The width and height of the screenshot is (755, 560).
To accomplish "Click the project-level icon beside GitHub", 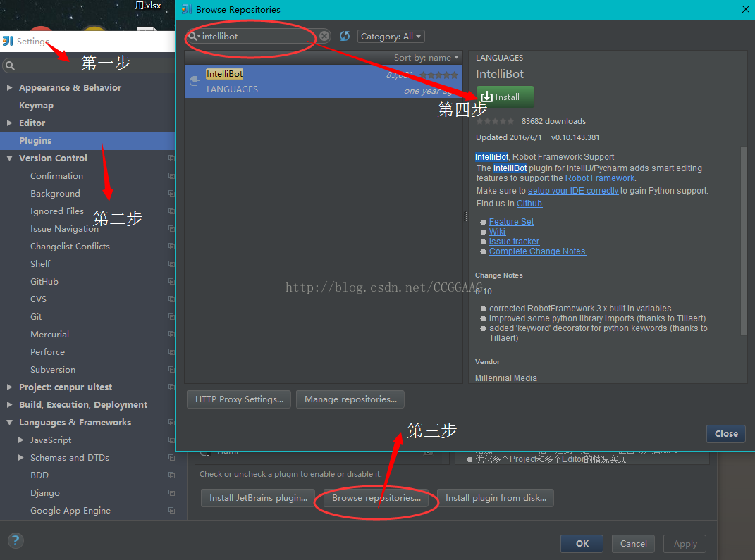I will coord(171,282).
